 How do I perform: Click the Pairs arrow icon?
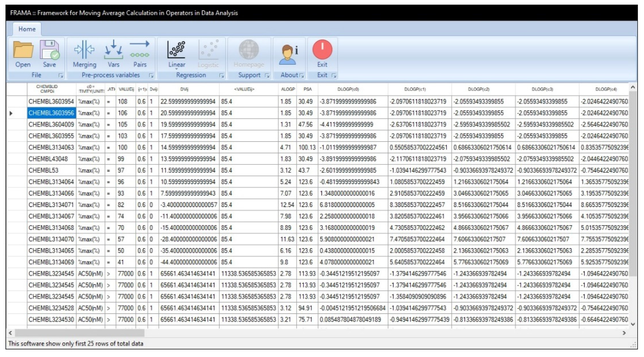[x=139, y=50]
